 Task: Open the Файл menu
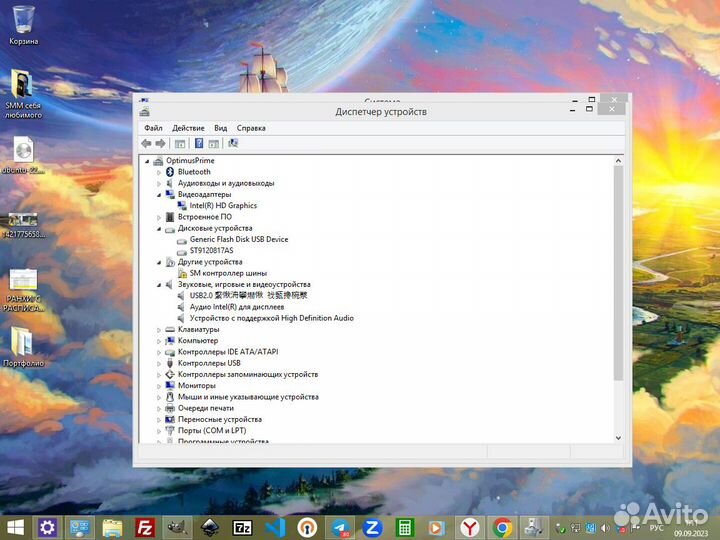point(153,128)
